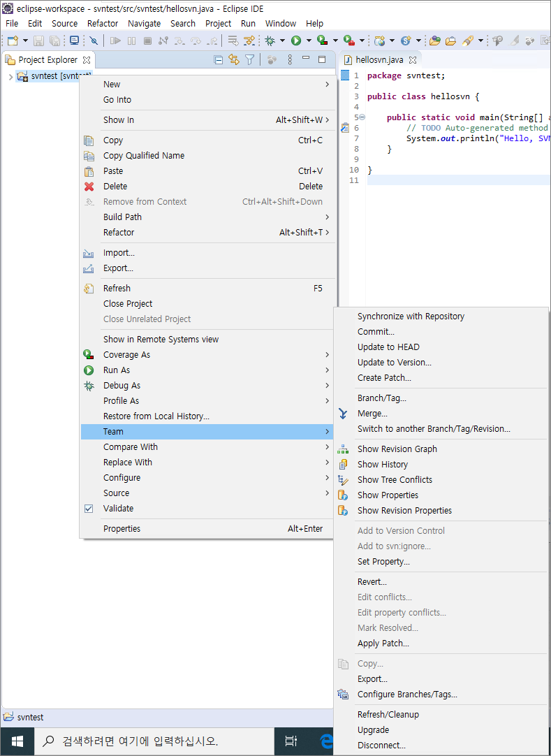This screenshot has height=756, width=551.
Task: Select Show Tree Conflicts
Action: (x=441, y=480)
